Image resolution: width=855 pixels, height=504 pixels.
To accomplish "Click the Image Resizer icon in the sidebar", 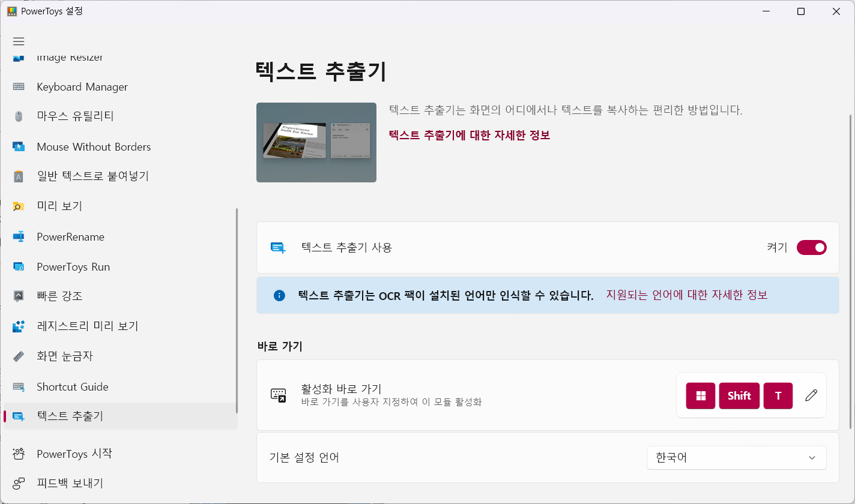I will pyautogui.click(x=19, y=58).
